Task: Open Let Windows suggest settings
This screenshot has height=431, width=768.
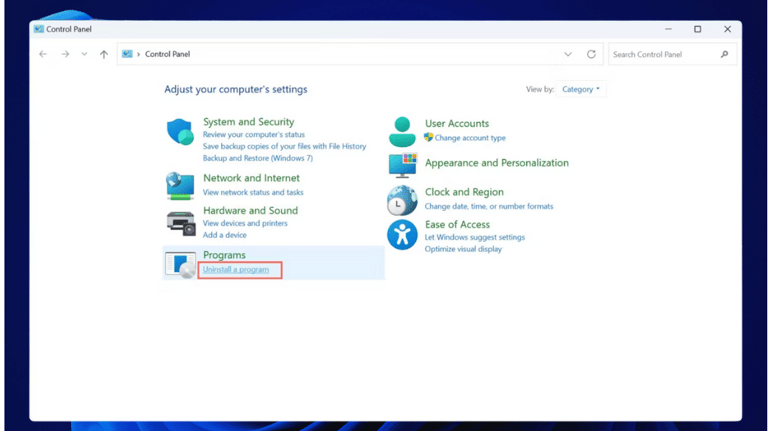Action: coord(475,237)
